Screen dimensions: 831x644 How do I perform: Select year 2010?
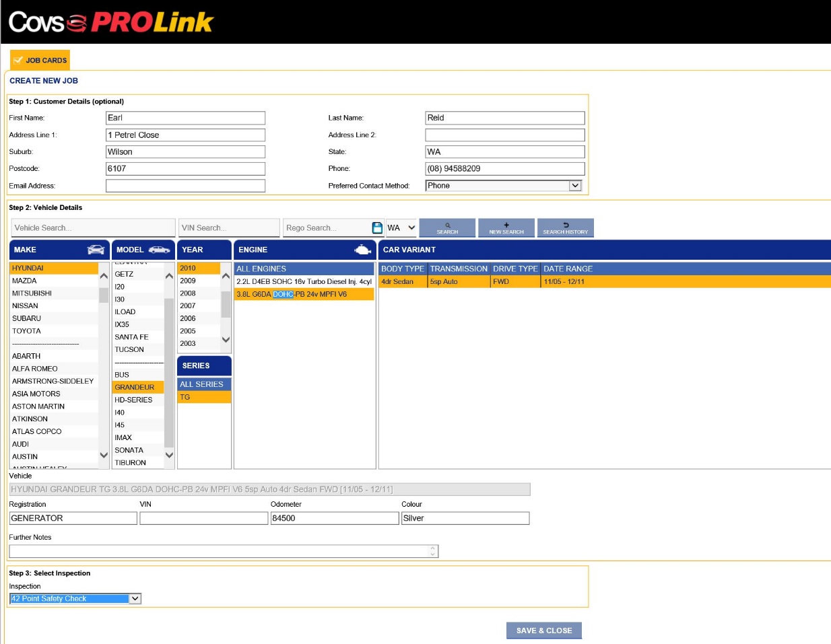point(199,268)
